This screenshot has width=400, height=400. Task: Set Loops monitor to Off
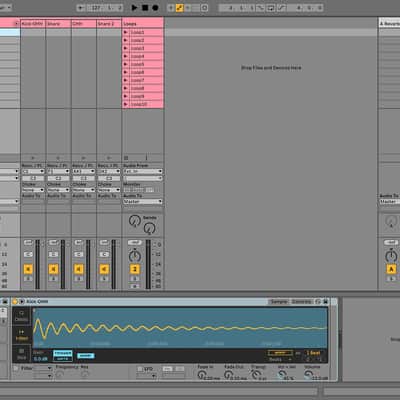[150, 190]
